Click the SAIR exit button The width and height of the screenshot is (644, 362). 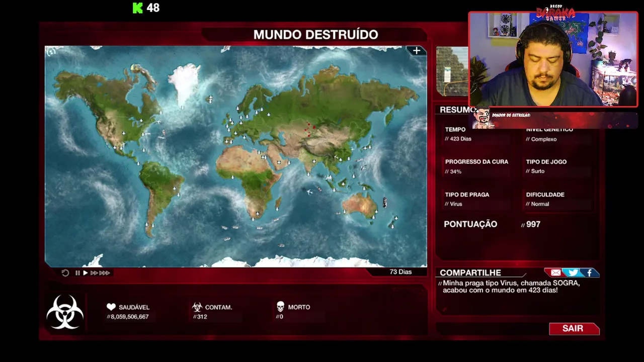click(574, 328)
